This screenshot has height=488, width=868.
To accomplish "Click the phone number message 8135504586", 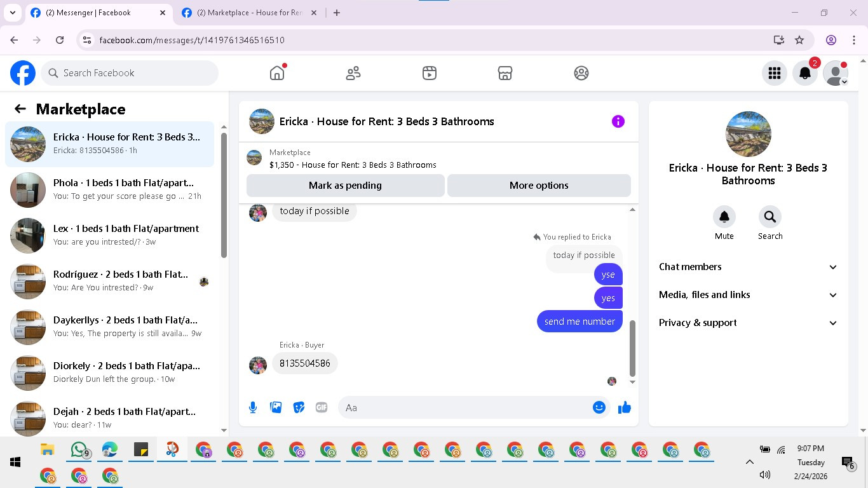I will [x=305, y=363].
